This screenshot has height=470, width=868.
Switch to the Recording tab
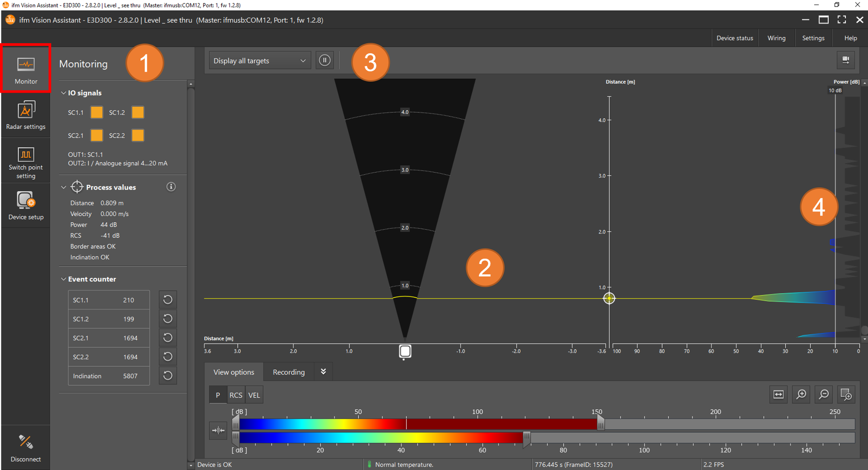point(288,372)
